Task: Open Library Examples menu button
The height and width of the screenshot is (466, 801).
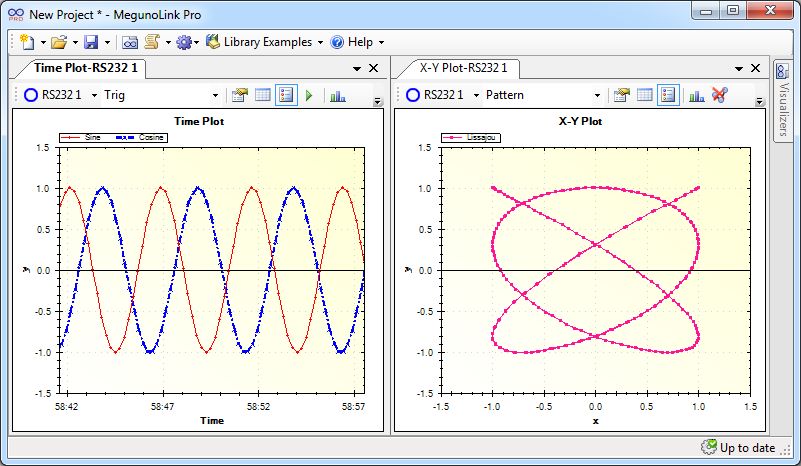Action: pos(265,42)
